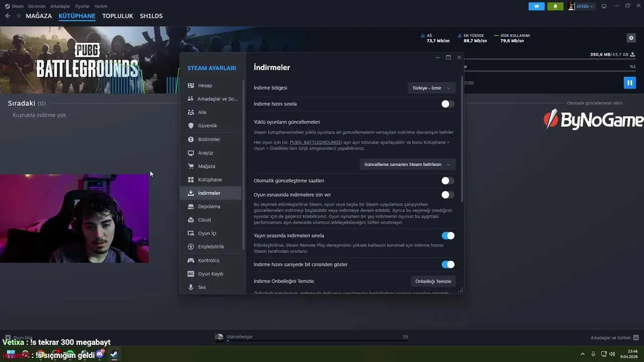This screenshot has width=644, height=362.
Task: Switch to Big Picture mode icon
Action: pos(604,6)
